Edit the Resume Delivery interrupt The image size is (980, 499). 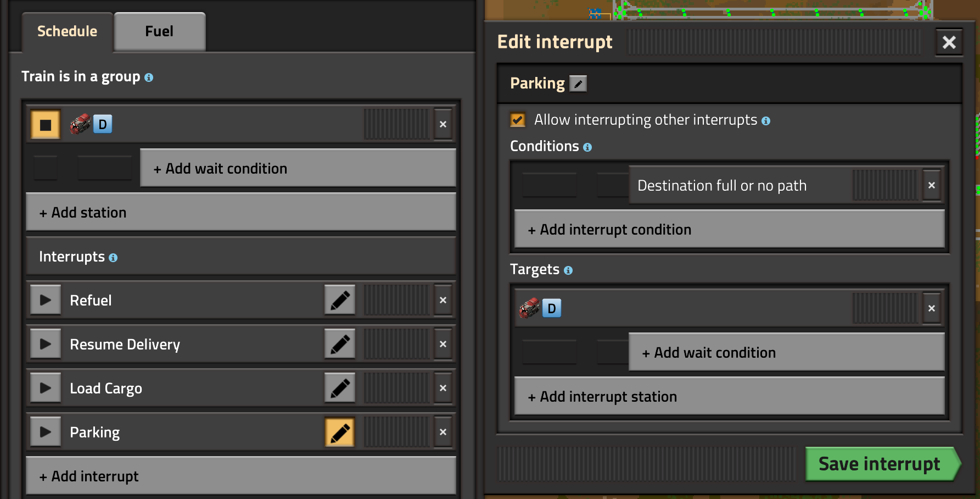340,344
